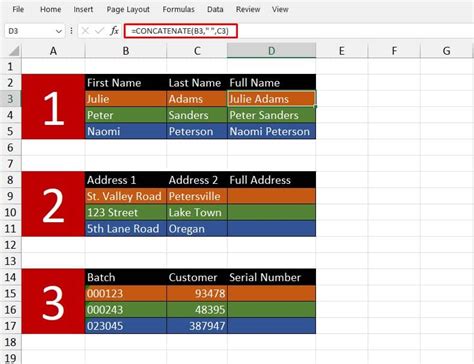Click the First Name header cell
The height and width of the screenshot is (364, 474).
pos(126,83)
